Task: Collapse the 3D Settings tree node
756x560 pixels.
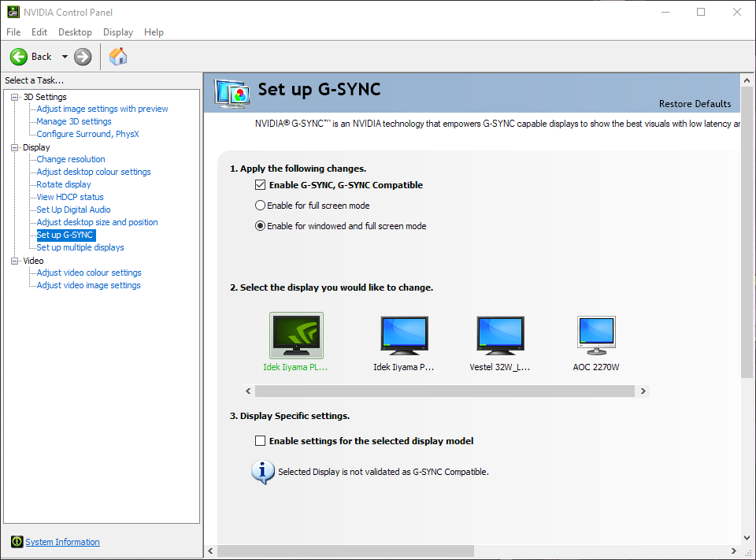Action: coord(14,97)
